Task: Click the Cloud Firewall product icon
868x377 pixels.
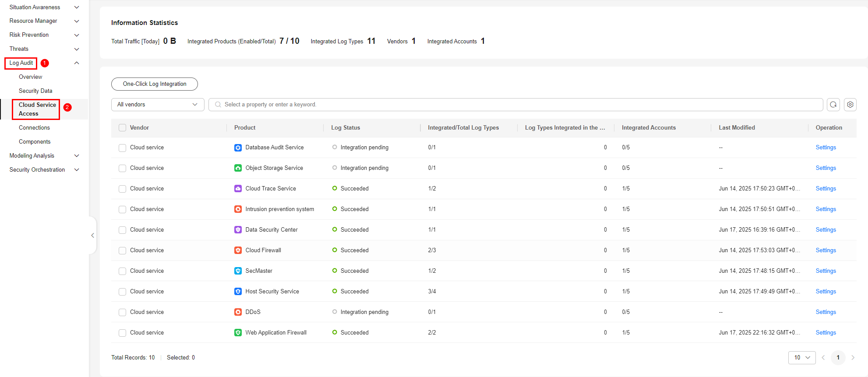Action: 238,250
